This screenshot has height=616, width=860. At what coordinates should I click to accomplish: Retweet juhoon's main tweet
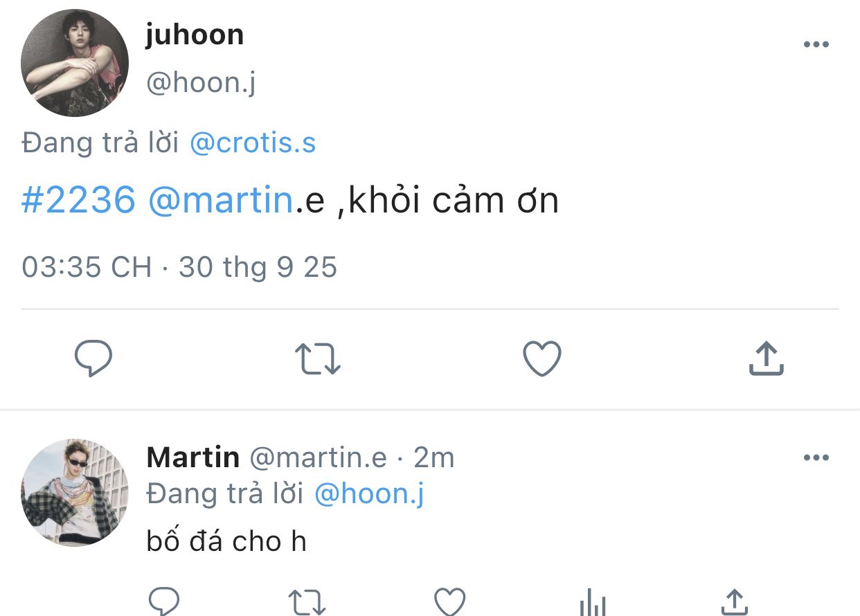[318, 359]
